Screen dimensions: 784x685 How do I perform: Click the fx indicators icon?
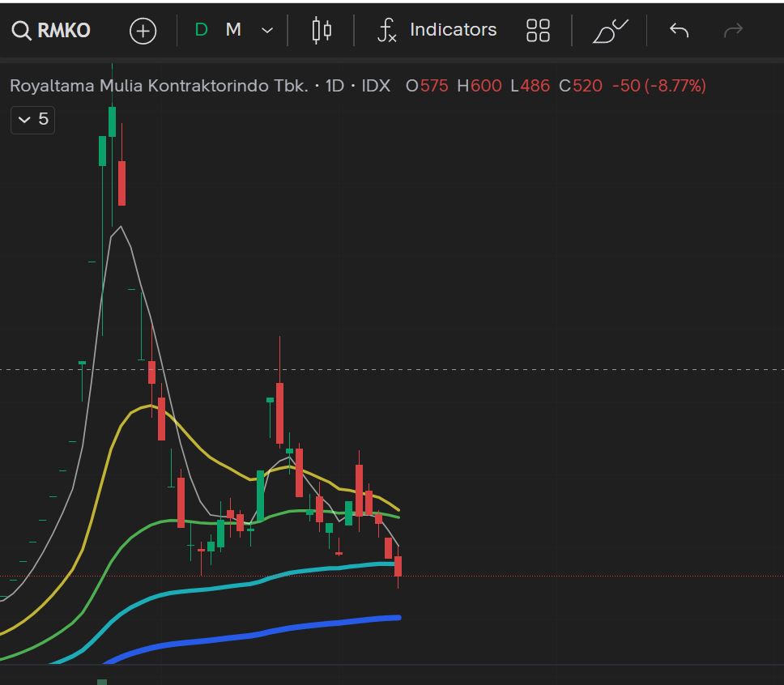(x=387, y=30)
